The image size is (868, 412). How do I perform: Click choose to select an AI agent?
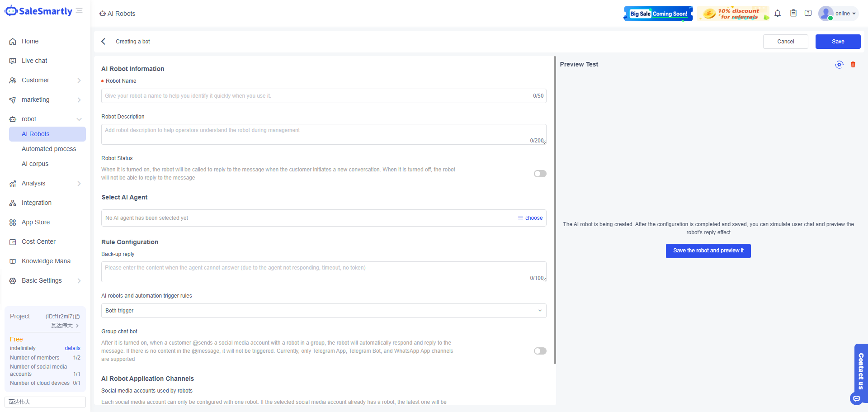pos(530,218)
